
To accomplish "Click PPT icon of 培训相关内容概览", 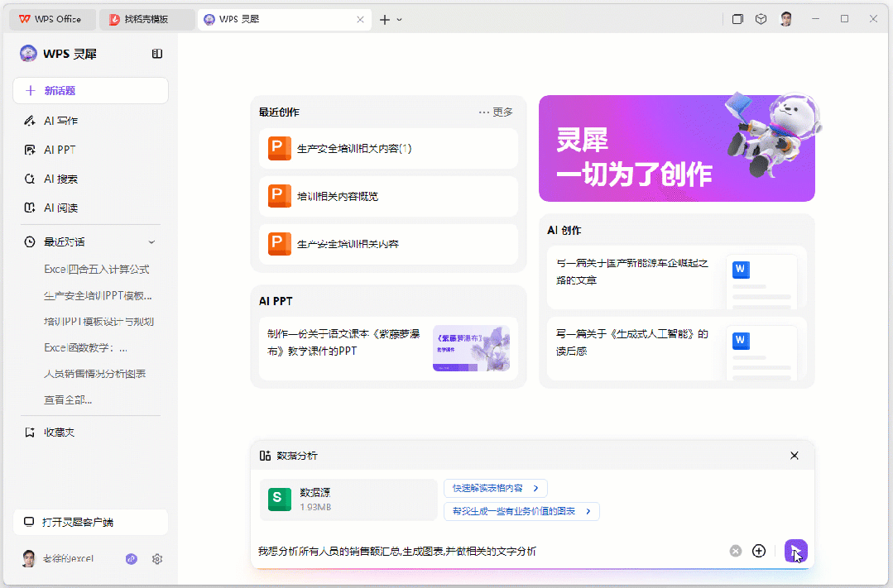I will [x=280, y=196].
